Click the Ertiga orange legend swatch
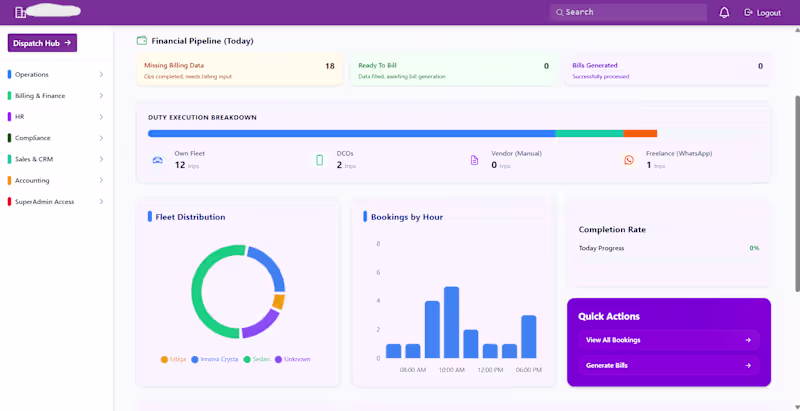Image resolution: width=800 pixels, height=411 pixels. [164, 359]
